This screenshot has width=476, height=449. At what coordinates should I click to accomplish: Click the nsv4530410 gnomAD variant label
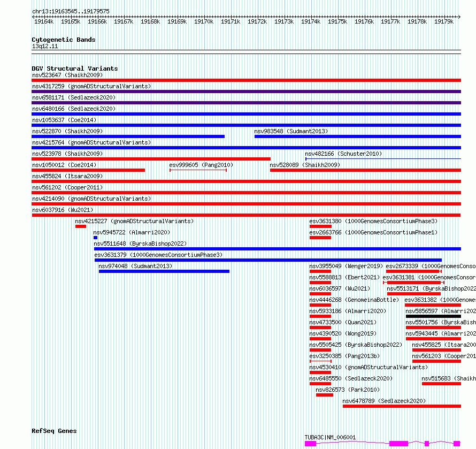click(368, 367)
